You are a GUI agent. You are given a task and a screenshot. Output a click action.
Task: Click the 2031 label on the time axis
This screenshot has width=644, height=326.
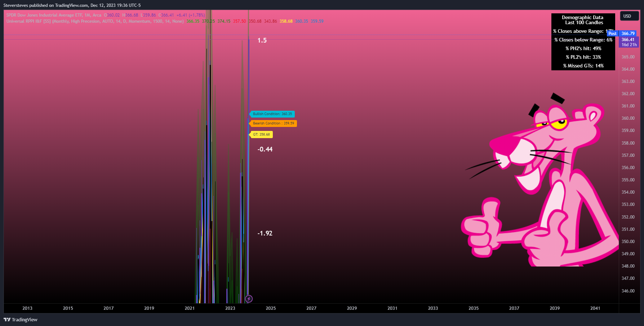click(x=392, y=308)
